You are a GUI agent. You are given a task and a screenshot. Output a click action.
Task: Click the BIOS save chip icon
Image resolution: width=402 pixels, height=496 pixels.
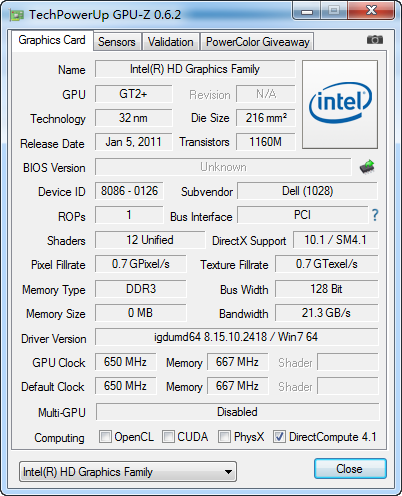pyautogui.click(x=367, y=167)
